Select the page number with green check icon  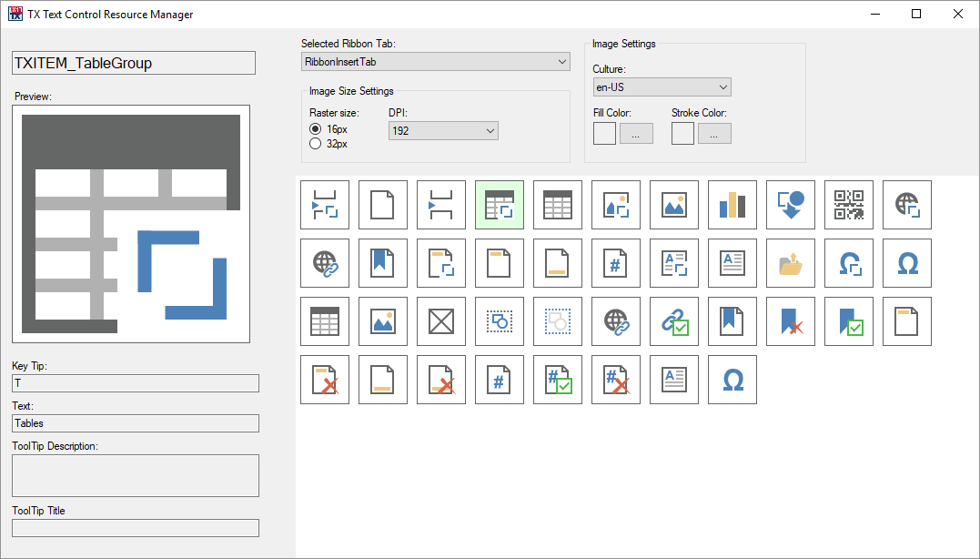[558, 379]
